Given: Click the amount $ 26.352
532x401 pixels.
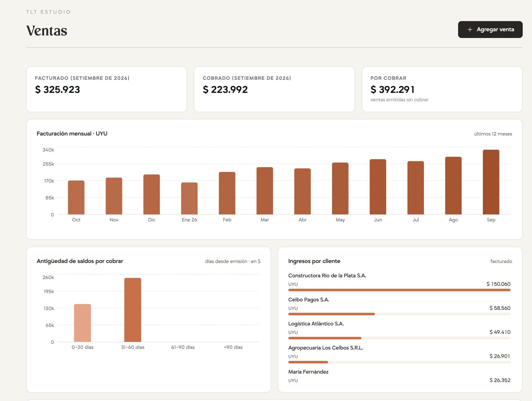Looking at the screenshot, I should pos(500,380).
